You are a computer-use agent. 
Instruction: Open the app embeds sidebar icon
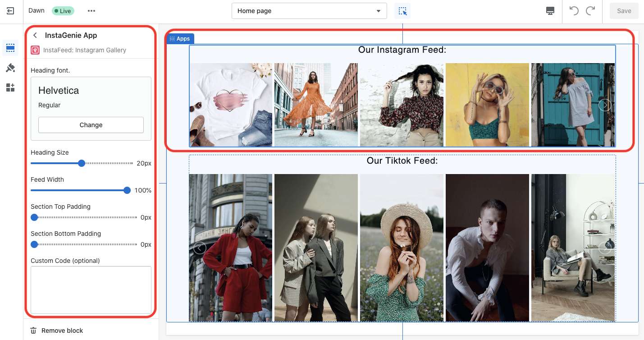(x=10, y=87)
